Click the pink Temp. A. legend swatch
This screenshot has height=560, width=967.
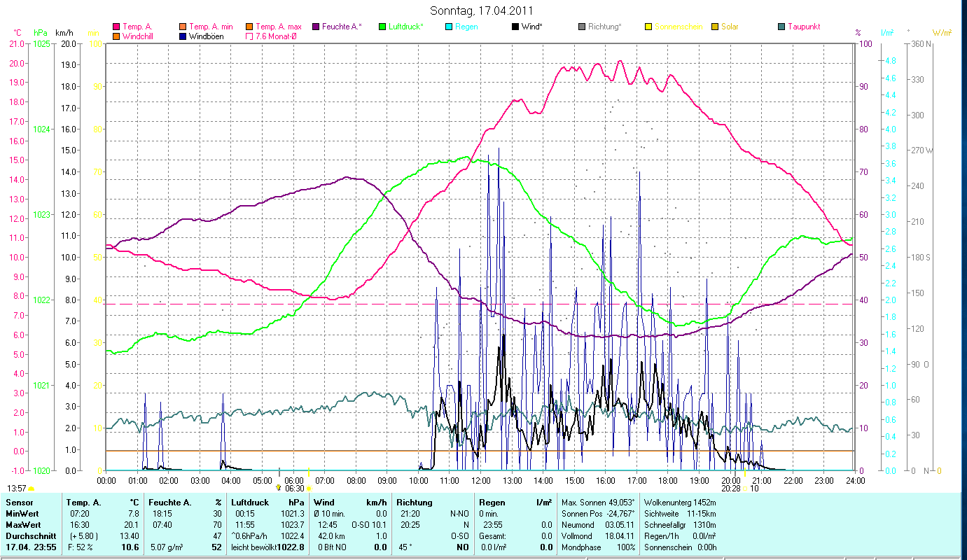(x=116, y=27)
